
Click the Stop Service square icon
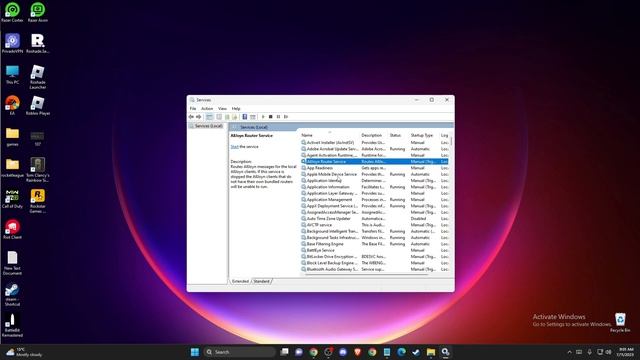tap(271, 117)
